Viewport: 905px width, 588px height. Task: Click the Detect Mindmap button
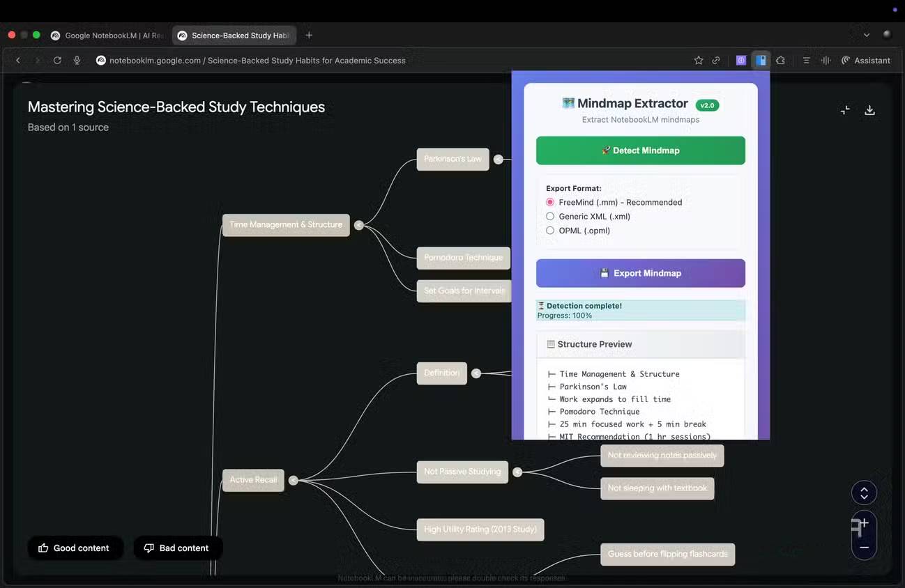[641, 150]
